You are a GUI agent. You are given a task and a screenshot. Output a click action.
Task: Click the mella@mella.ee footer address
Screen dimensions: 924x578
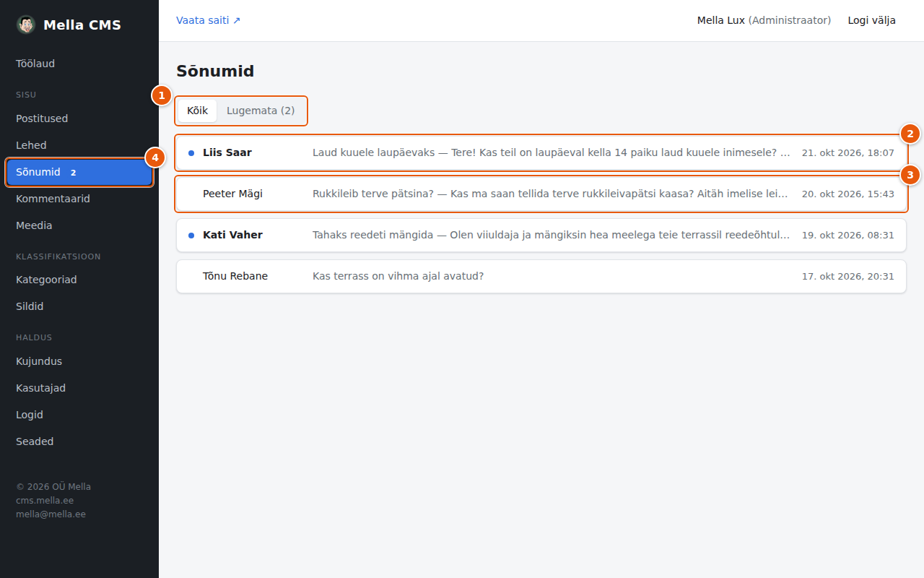(51, 514)
